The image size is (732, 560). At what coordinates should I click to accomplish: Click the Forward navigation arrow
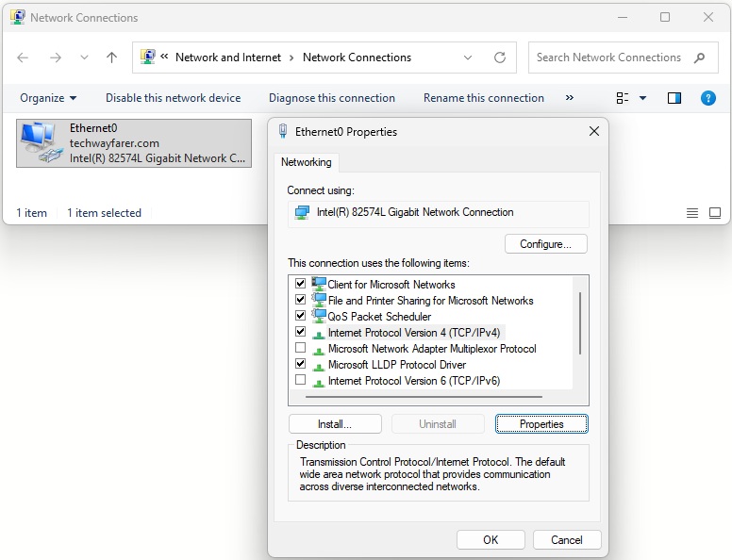coord(55,58)
